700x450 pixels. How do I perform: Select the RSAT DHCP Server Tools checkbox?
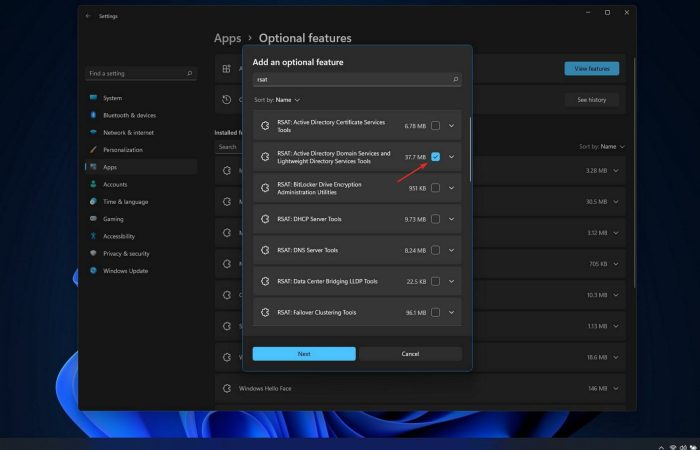[435, 219]
